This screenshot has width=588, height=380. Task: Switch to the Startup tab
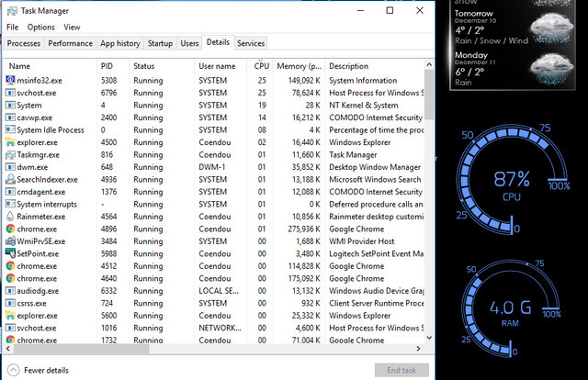click(160, 43)
